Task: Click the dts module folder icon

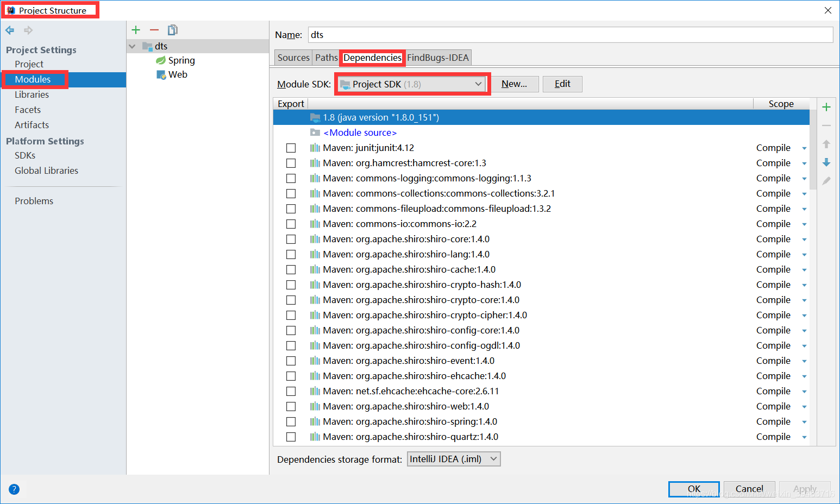Action: (147, 46)
